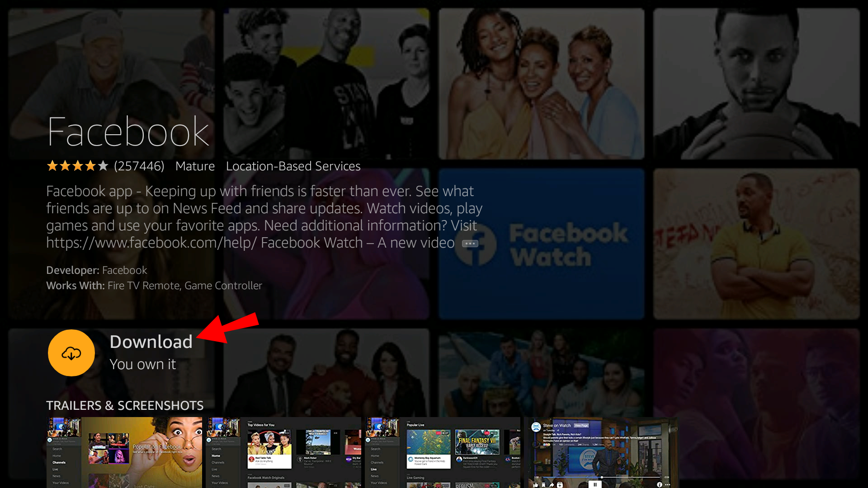Click the share arrow icon in video screenshot
868x488 pixels.
[552, 485]
